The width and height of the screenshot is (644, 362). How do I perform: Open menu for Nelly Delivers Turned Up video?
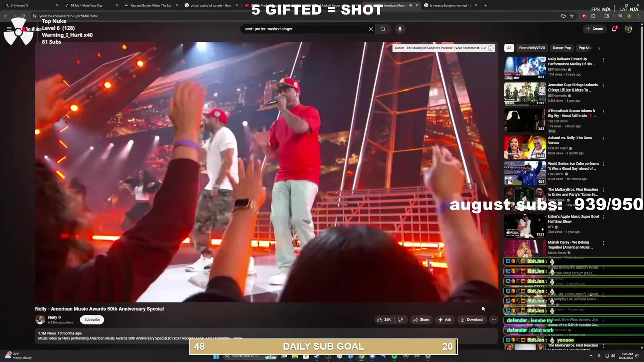(603, 60)
